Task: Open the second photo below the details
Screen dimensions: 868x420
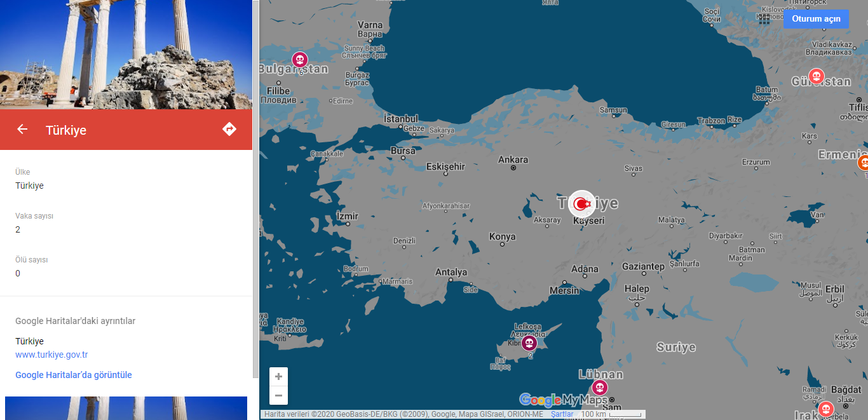Action: point(126,408)
